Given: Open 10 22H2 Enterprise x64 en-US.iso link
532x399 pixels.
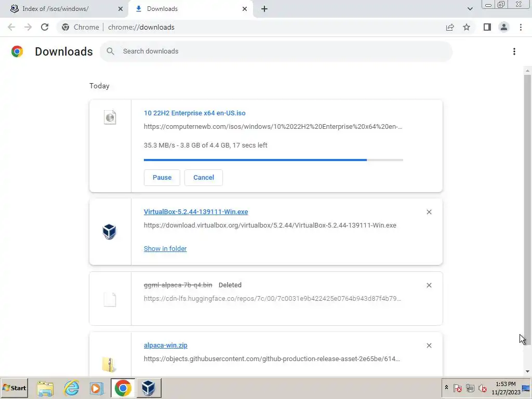Looking at the screenshot, I should pyautogui.click(x=194, y=113).
